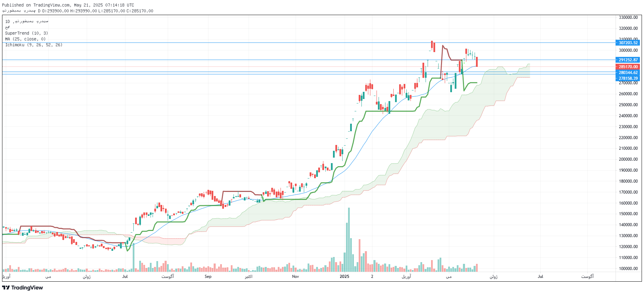Click the 130000.00 price axis tick
The height and width of the screenshot is (294, 644).
628,236
